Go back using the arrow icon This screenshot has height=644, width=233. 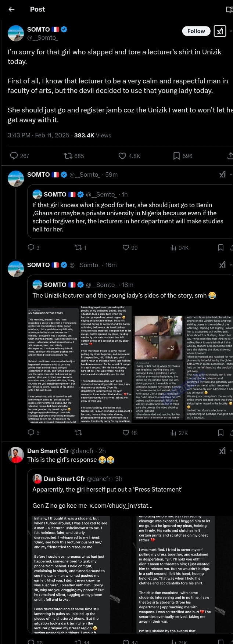click(x=12, y=10)
